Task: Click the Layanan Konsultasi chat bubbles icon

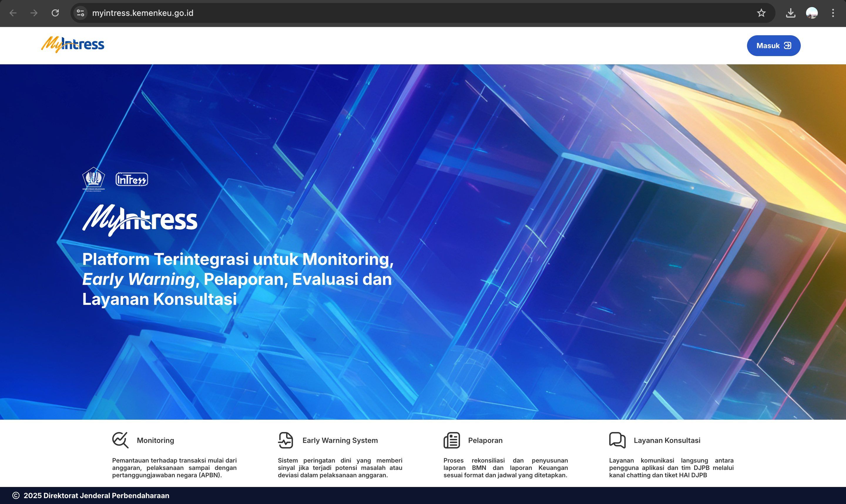Action: pyautogui.click(x=617, y=440)
